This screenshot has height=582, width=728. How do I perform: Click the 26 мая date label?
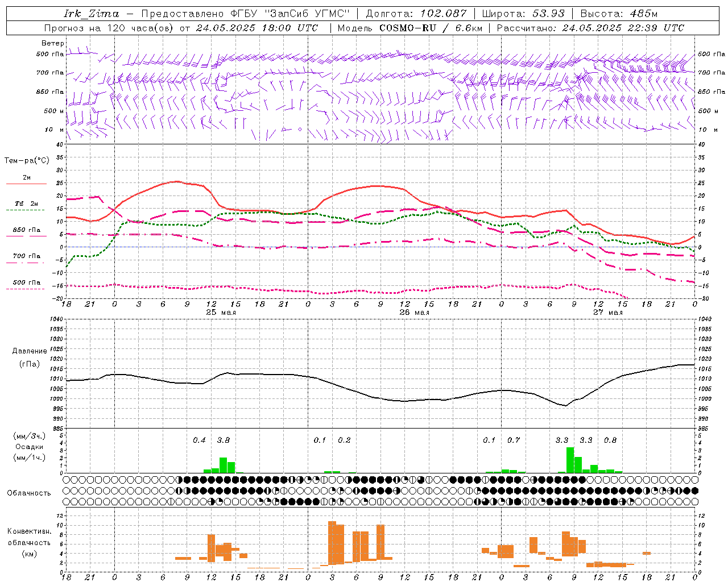tap(414, 312)
